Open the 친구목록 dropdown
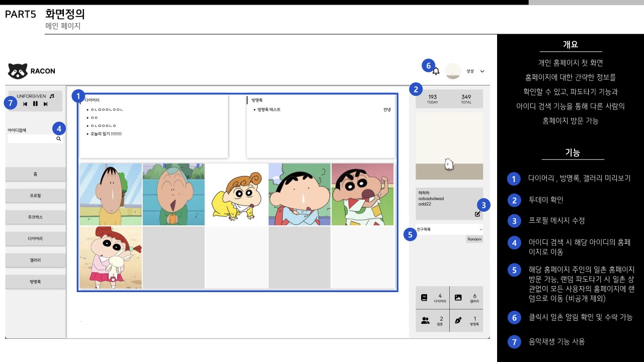This screenshot has height=362, width=644. 449,229
